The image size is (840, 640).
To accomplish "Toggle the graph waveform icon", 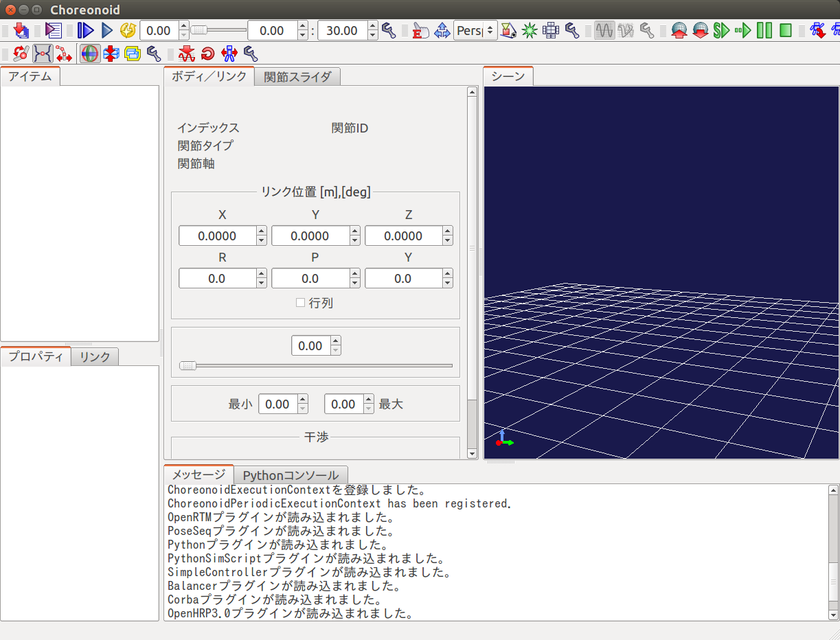I will 604,30.
